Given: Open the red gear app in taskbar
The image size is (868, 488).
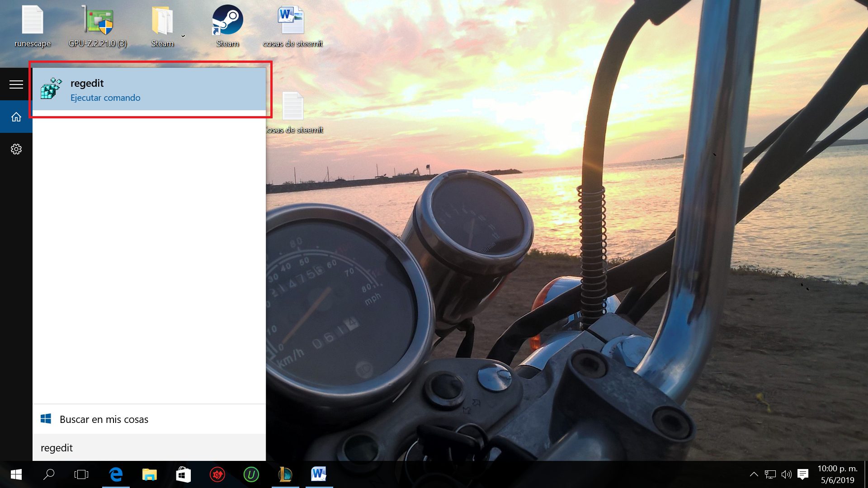Looking at the screenshot, I should click(217, 474).
